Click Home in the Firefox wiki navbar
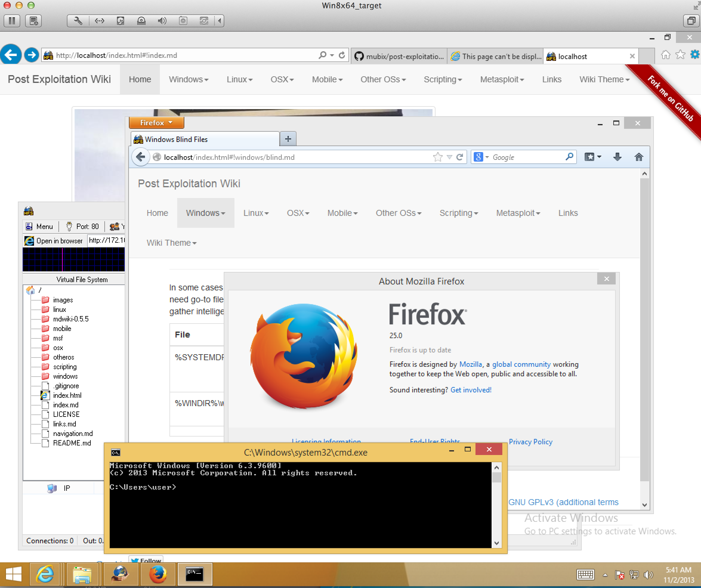This screenshot has width=701, height=588. click(x=157, y=213)
